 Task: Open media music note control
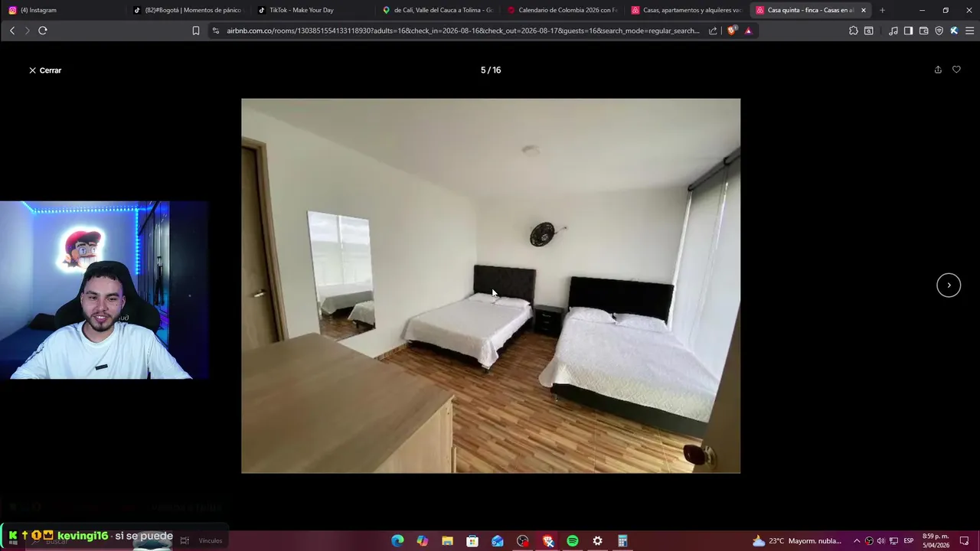[x=893, y=31]
